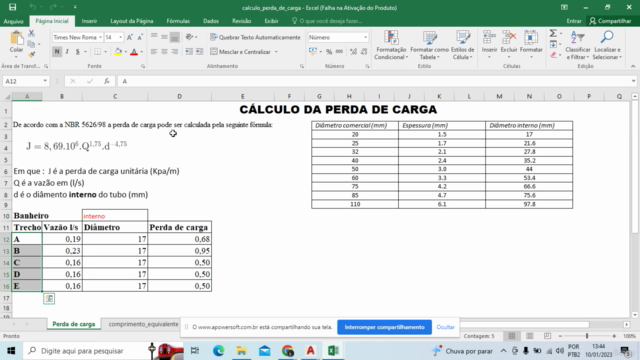Image resolution: width=640 pixels, height=360 pixels.
Task: Open the Arquivo tab
Action: (13, 21)
